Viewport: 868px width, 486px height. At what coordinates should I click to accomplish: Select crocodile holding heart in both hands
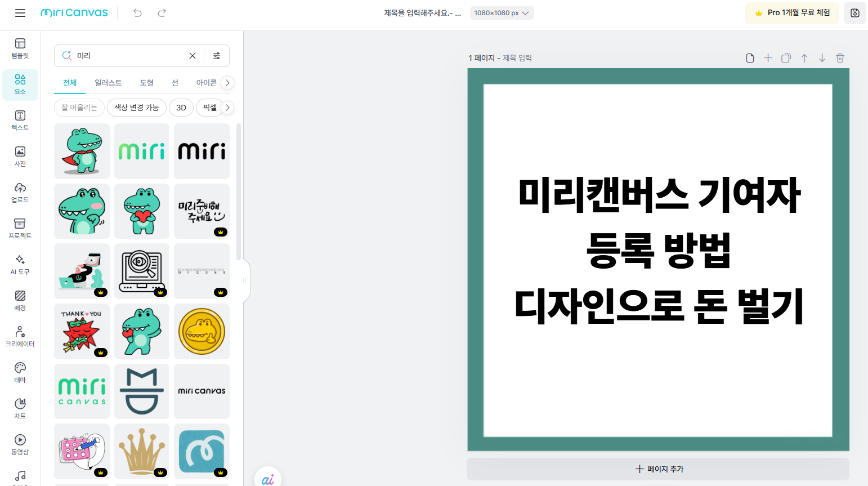click(x=142, y=211)
